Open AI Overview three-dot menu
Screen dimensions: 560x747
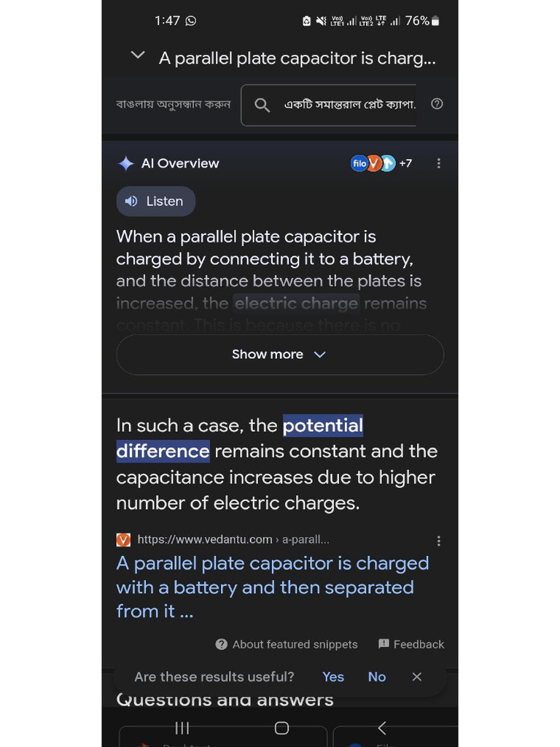tap(438, 163)
